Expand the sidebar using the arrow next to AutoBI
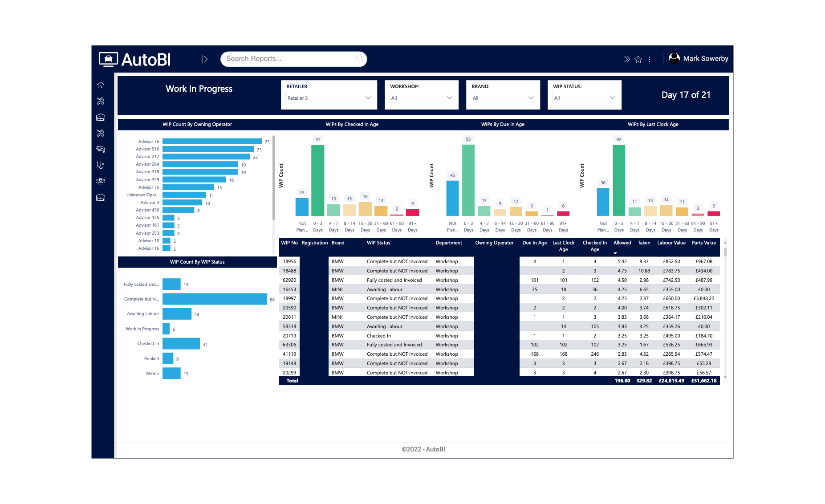 [x=205, y=58]
